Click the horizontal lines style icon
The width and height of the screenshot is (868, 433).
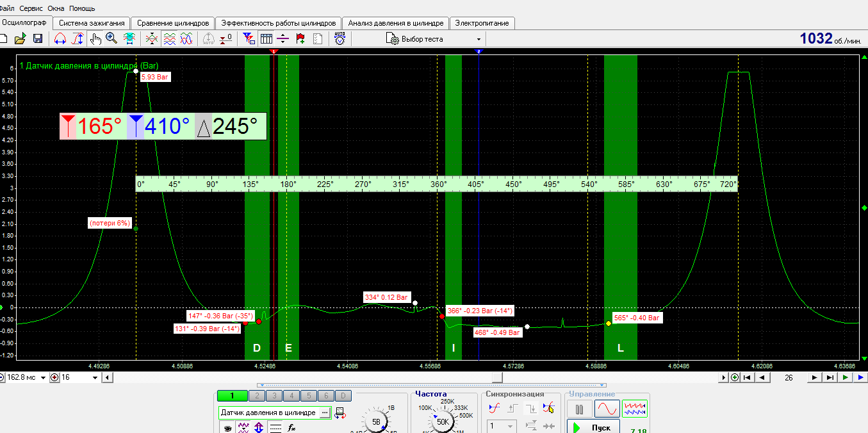(x=275, y=427)
